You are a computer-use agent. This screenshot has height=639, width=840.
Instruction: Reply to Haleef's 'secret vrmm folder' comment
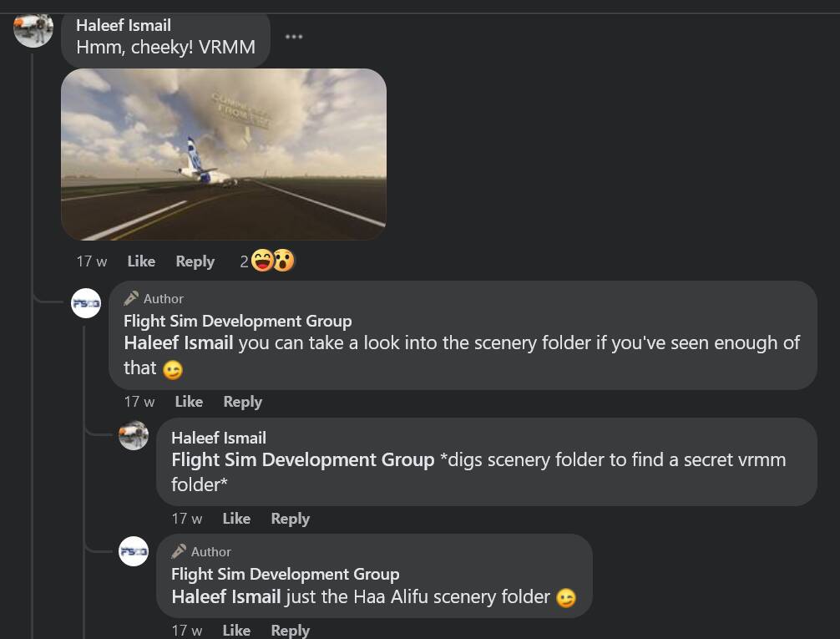click(x=291, y=519)
